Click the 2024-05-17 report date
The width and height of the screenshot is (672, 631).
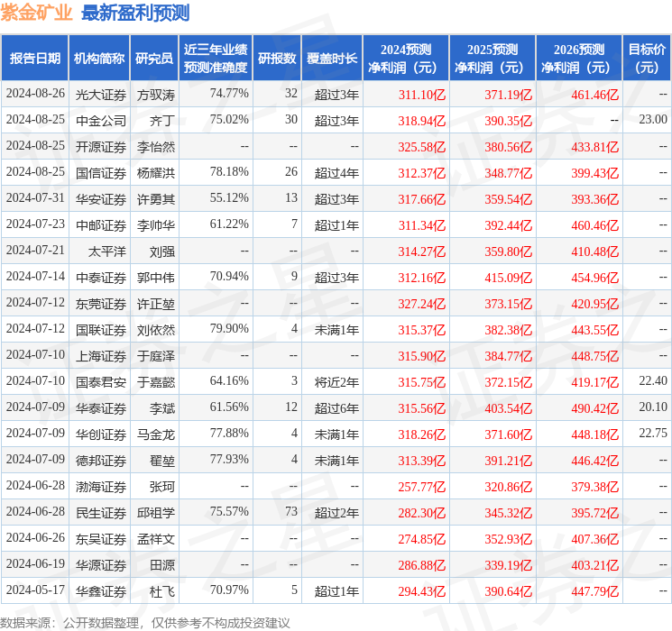pos(35,590)
